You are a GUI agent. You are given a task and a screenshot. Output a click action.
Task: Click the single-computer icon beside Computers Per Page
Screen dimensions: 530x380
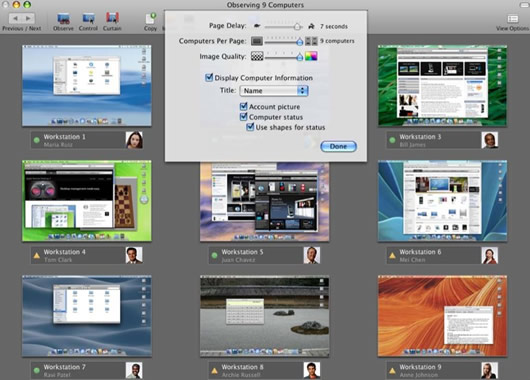(x=257, y=41)
